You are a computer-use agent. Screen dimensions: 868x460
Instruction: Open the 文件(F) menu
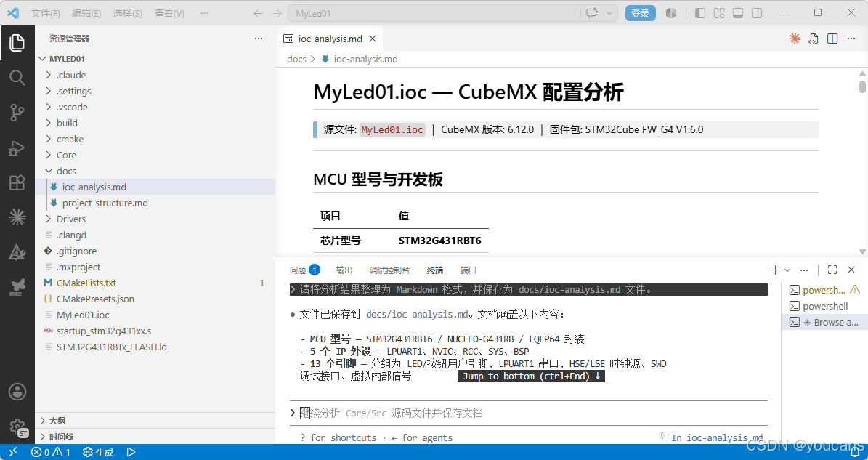[46, 13]
